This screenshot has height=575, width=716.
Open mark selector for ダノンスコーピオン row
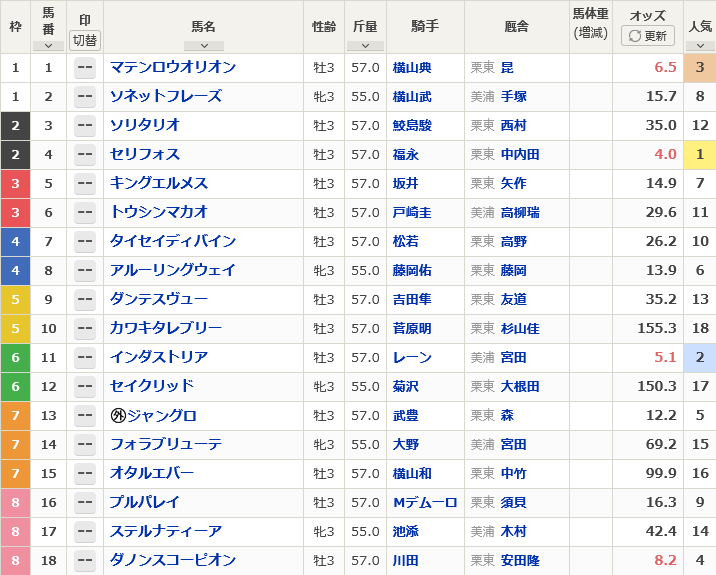85,560
